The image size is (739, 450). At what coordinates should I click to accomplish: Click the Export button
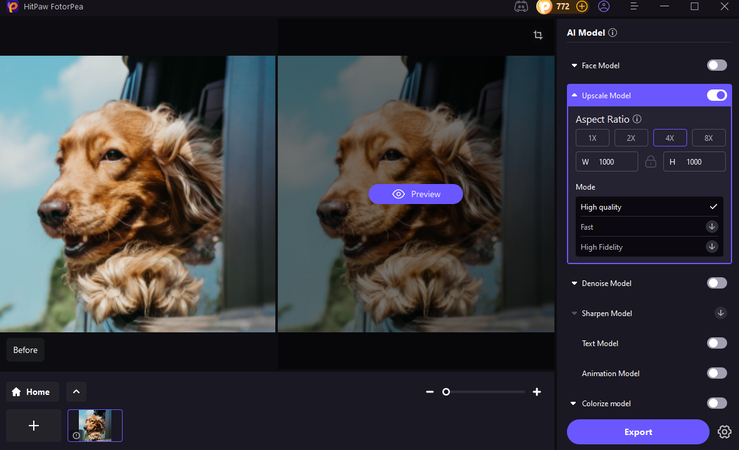point(638,432)
